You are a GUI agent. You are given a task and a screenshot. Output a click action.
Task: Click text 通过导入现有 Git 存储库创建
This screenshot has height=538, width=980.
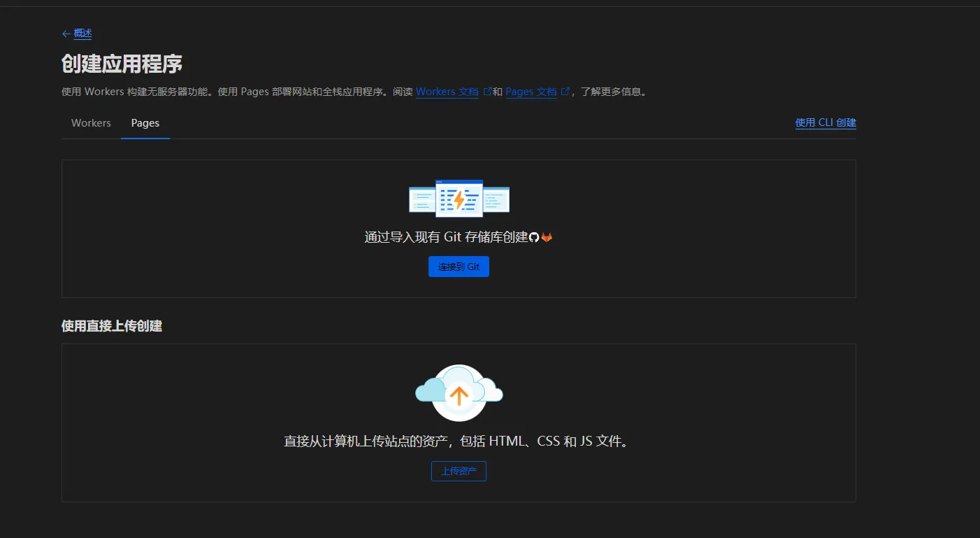[x=446, y=237]
